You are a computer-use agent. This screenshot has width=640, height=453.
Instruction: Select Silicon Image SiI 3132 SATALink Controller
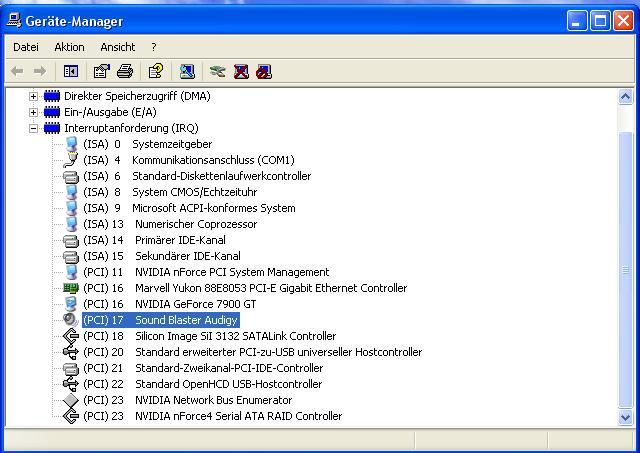coord(210,336)
